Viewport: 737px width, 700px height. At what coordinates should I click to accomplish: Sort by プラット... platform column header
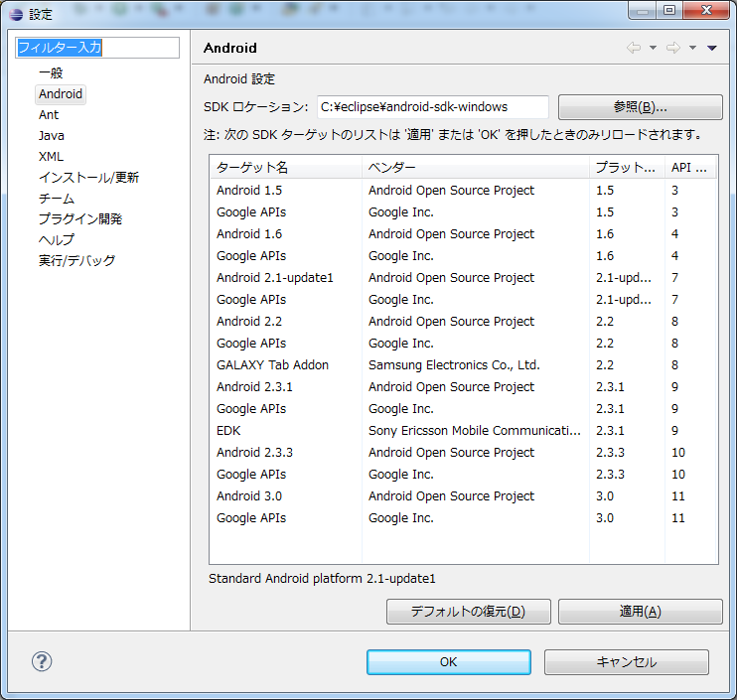click(627, 167)
